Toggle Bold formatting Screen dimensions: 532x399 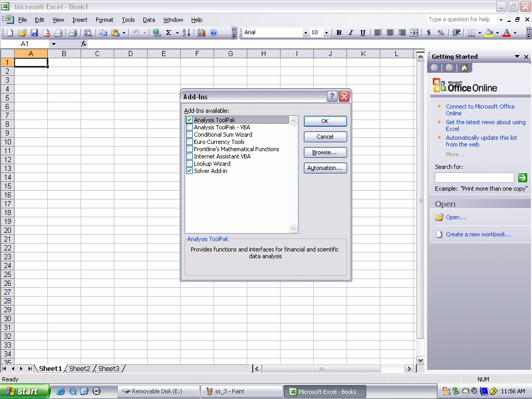[339, 33]
